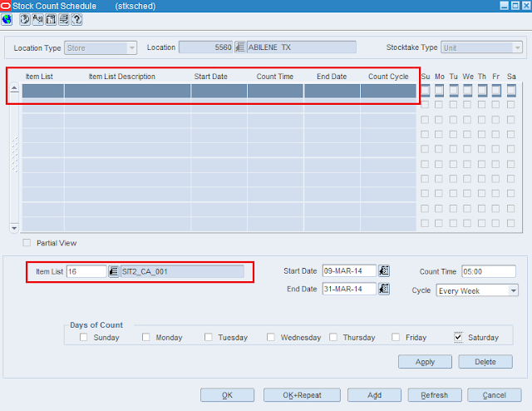
Task: Click the End Date field 31-MAR-14
Action: (x=349, y=289)
